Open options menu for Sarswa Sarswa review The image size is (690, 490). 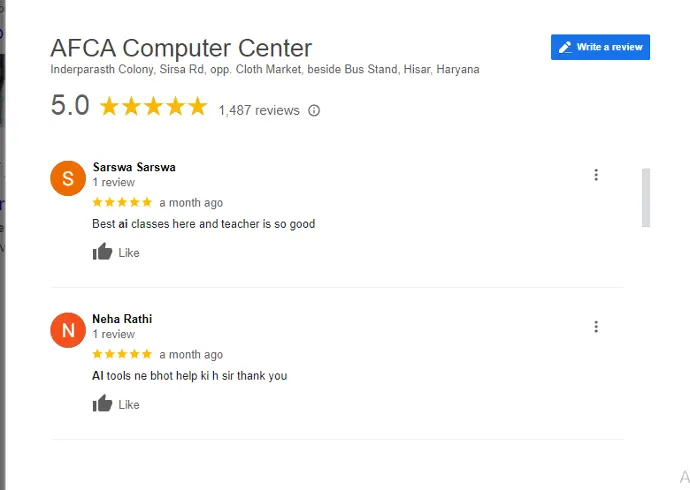tap(596, 175)
